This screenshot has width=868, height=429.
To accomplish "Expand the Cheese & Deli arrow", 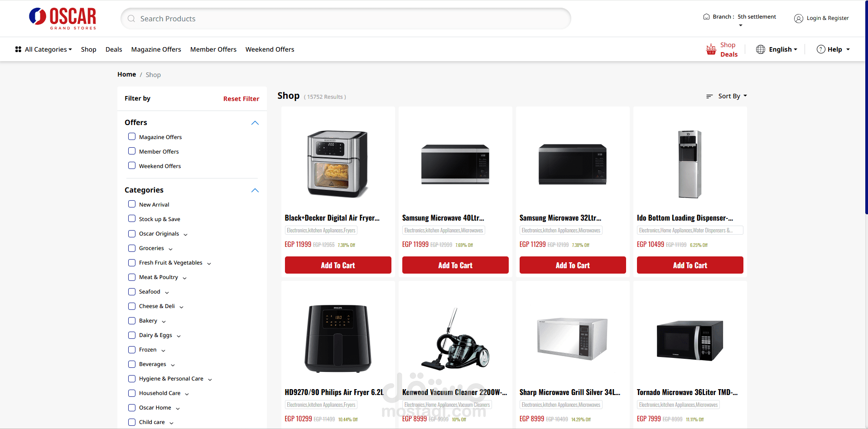I will tap(182, 307).
